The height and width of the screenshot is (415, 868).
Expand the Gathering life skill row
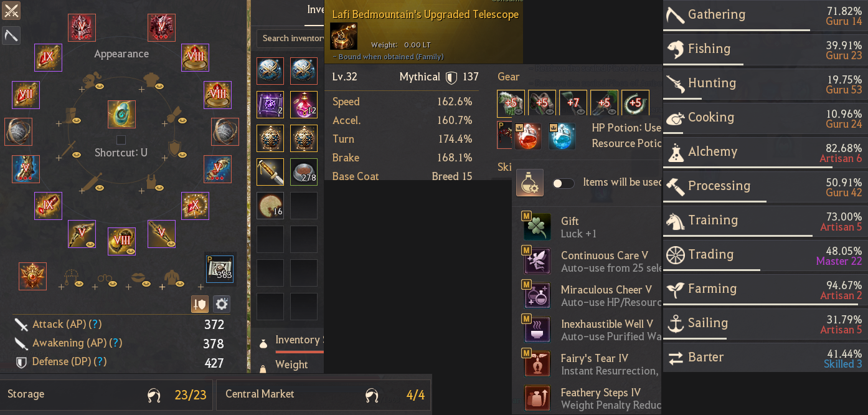point(765,16)
